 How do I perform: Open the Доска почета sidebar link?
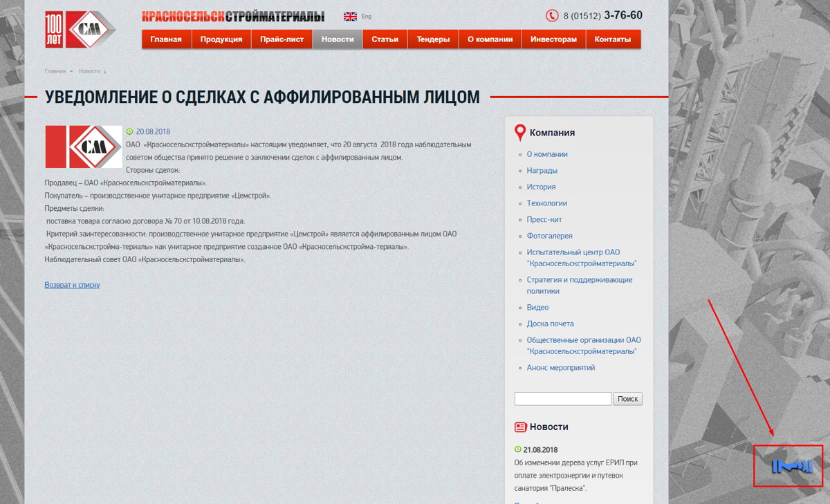[x=550, y=324]
